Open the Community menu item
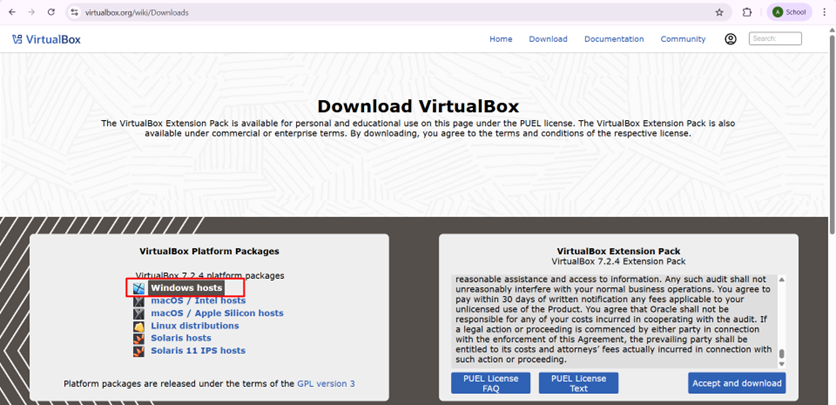 [683, 39]
